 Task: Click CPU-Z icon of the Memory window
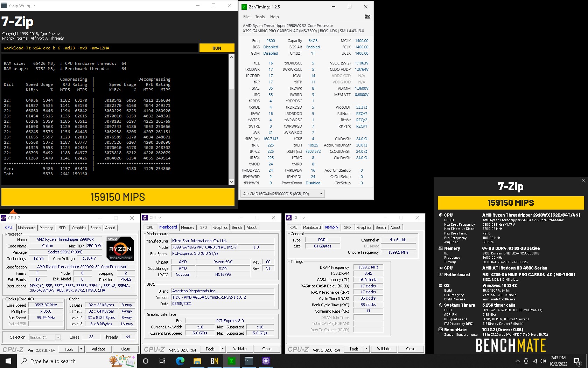(x=289, y=218)
